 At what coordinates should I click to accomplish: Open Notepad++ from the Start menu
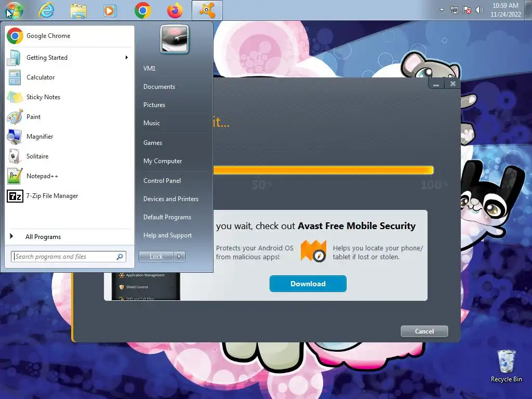[69, 176]
